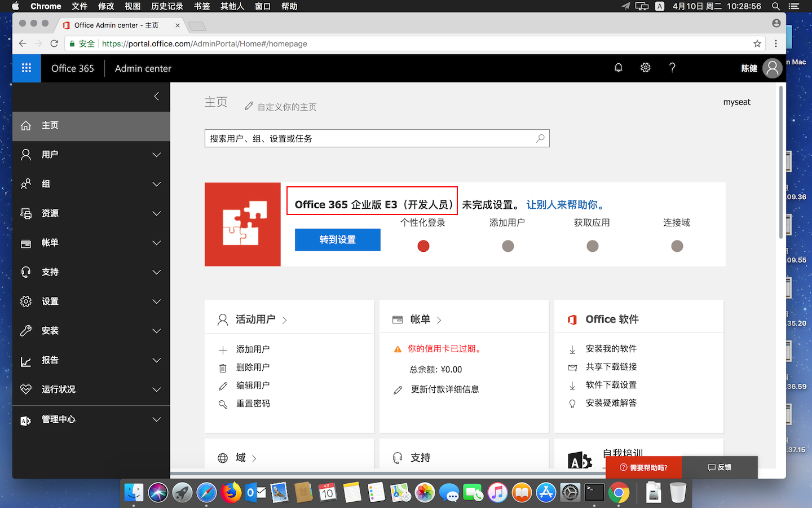Click the warning icon beside 你的信用卡已过期
The image size is (812, 508).
coord(398,349)
